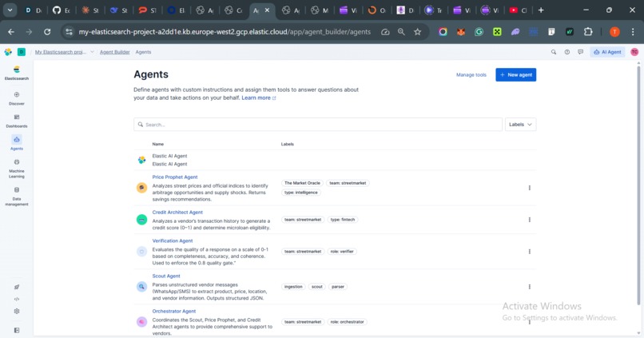Screen dimensions: 644x338
Task: Open settings gear icon in sidebar
Action: point(17,311)
